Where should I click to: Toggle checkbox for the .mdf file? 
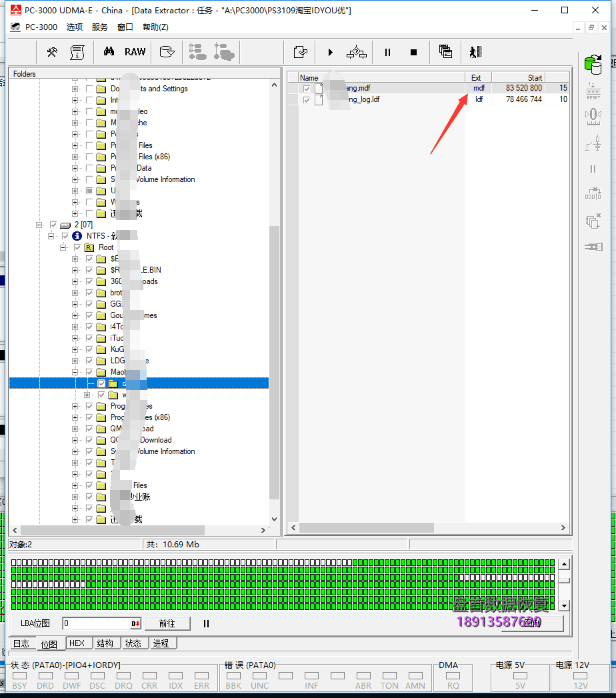point(307,88)
